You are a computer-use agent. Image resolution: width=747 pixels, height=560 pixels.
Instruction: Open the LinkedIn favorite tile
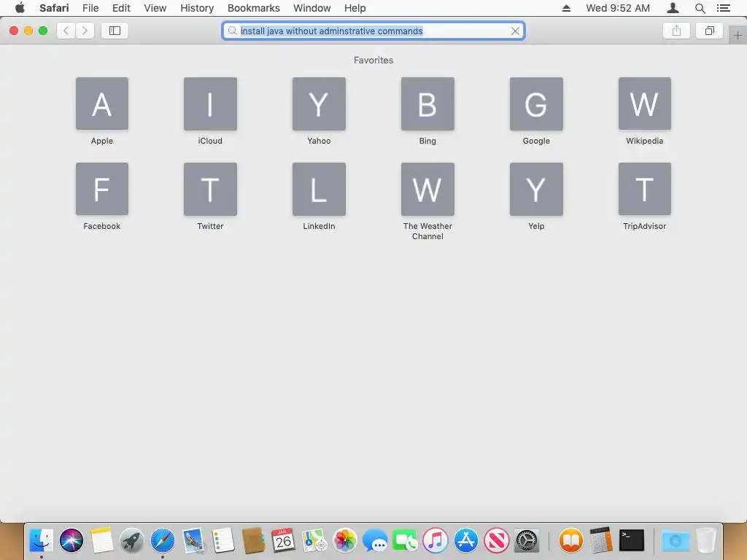(319, 189)
